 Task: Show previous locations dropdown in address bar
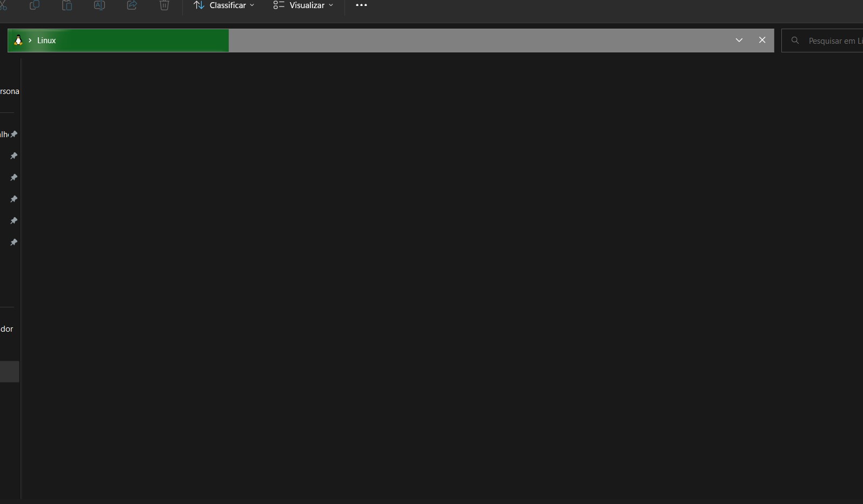point(739,41)
